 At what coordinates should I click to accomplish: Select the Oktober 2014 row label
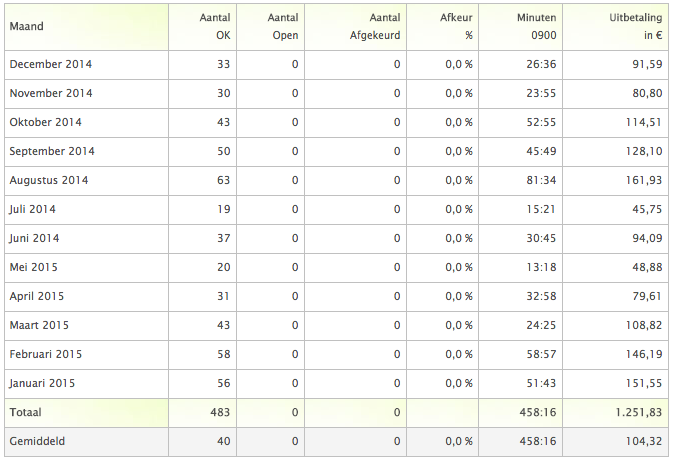(x=45, y=122)
